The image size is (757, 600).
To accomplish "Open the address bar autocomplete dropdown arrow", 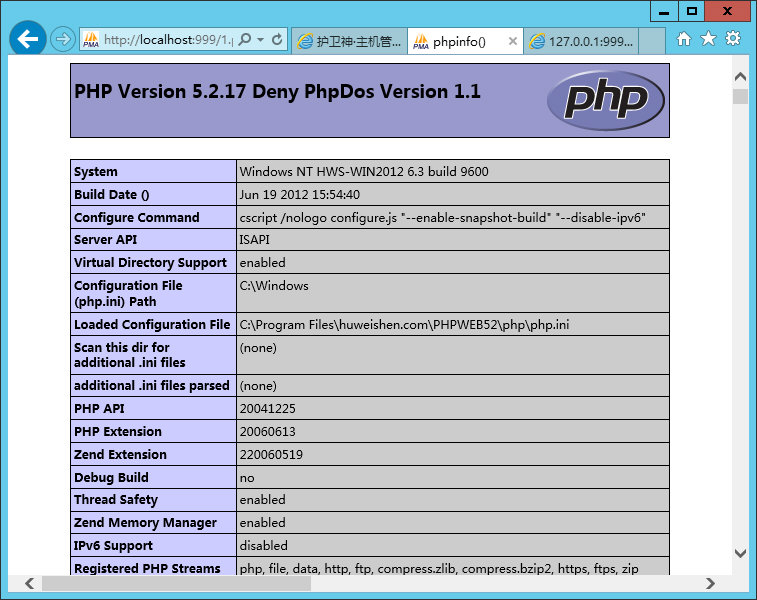I will click(x=261, y=39).
